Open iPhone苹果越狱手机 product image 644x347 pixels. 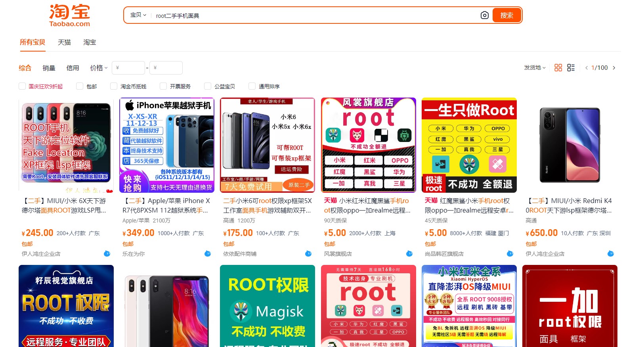click(167, 145)
